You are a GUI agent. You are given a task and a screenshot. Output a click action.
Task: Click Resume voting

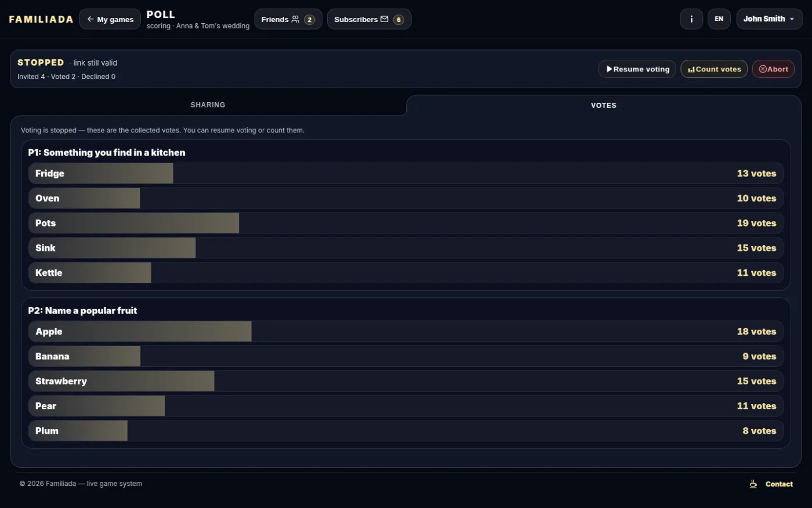(x=637, y=69)
